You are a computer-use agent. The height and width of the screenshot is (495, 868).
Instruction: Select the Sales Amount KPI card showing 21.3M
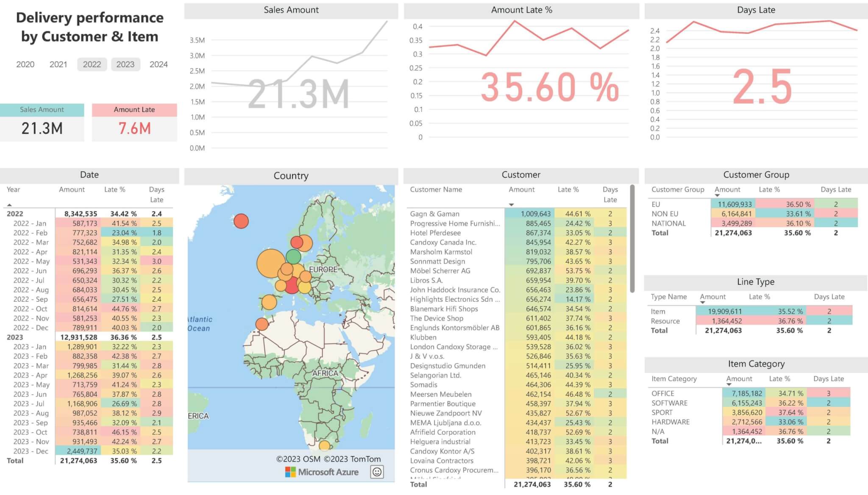41,122
